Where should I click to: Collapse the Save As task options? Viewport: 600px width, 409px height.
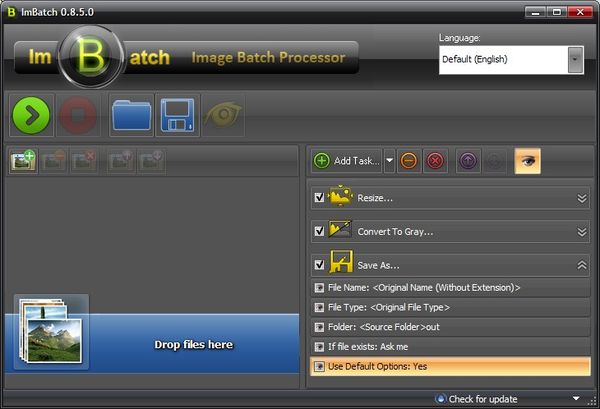coord(582,265)
